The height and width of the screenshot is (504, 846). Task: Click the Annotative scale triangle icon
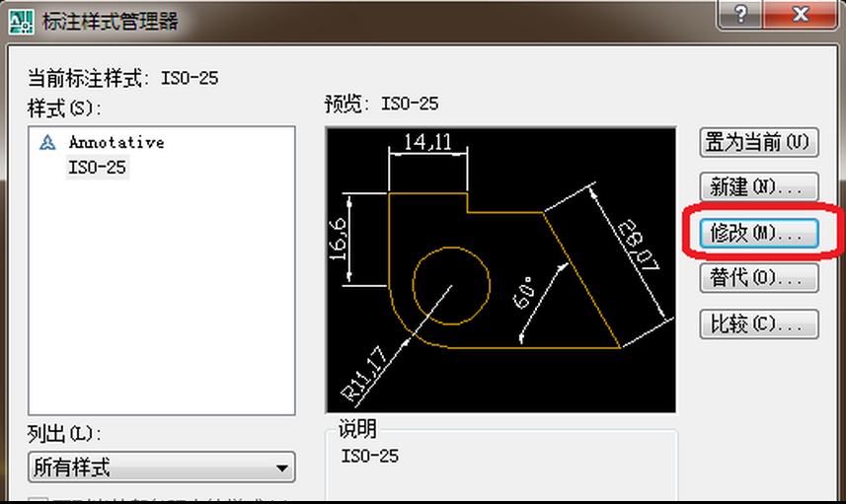click(46, 143)
